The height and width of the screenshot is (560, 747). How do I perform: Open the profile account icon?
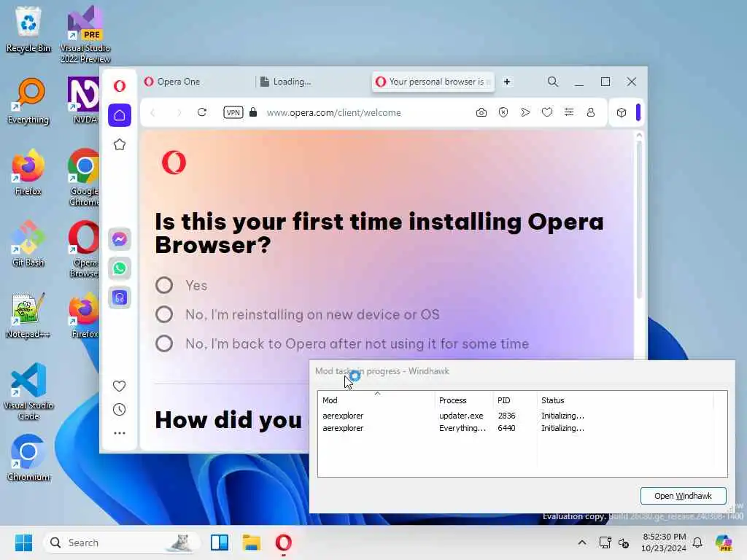[x=591, y=112]
